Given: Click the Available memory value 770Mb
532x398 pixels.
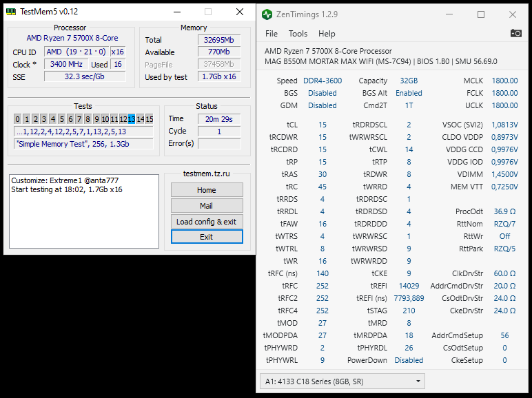Looking at the screenshot, I should [x=219, y=52].
